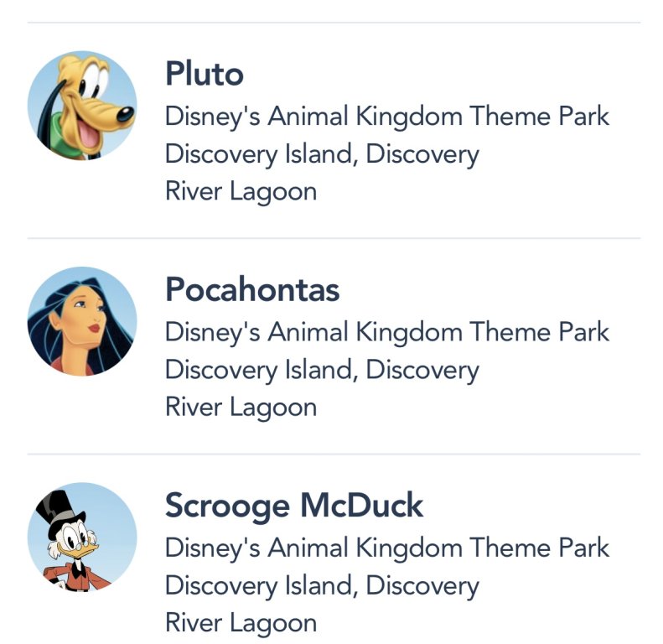The image size is (663, 644).
Task: Click Pocahontas's Disney's Animal Kingdom Theme Park text
Action: pyautogui.click(x=387, y=331)
